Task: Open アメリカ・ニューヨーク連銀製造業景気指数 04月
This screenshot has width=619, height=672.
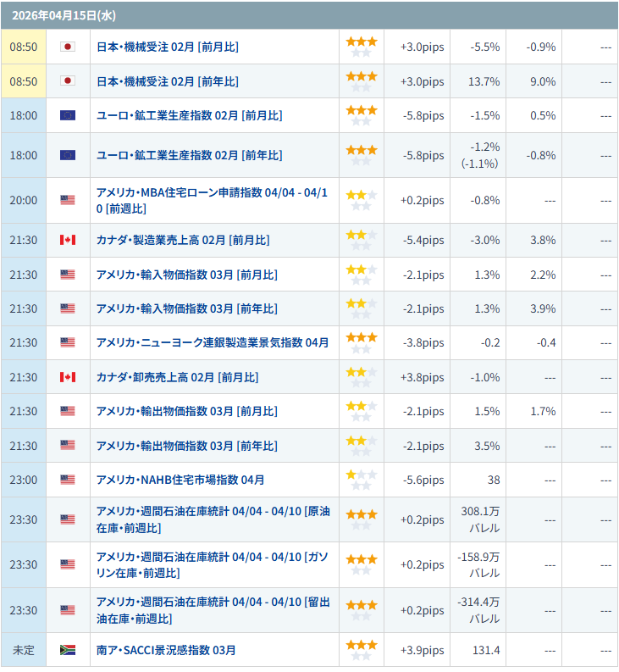Action: pyautogui.click(x=213, y=342)
